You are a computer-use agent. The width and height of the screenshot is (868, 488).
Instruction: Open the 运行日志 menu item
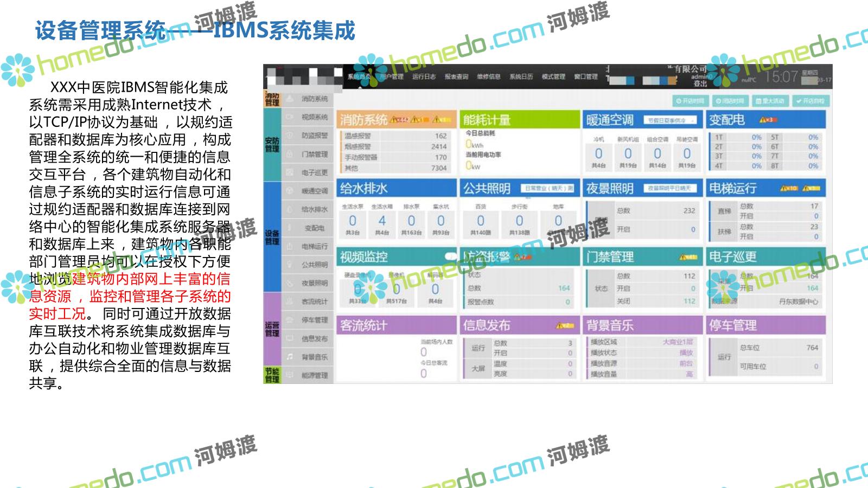point(424,77)
